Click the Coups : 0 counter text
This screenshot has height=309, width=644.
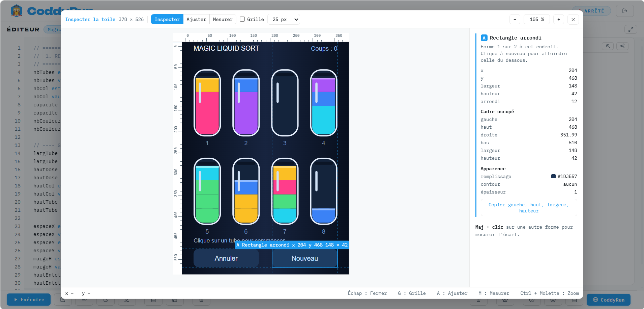click(324, 49)
